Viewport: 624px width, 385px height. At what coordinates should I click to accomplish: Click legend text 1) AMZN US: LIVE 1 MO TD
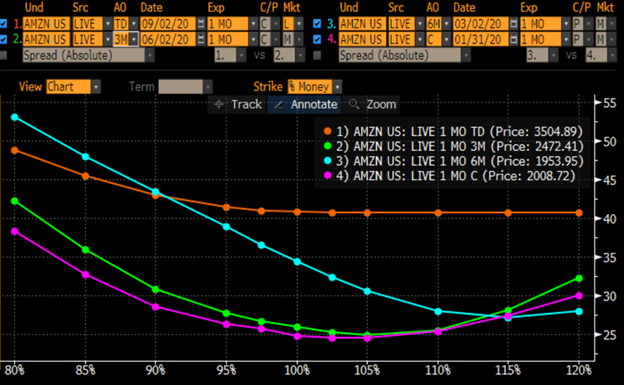click(x=410, y=131)
